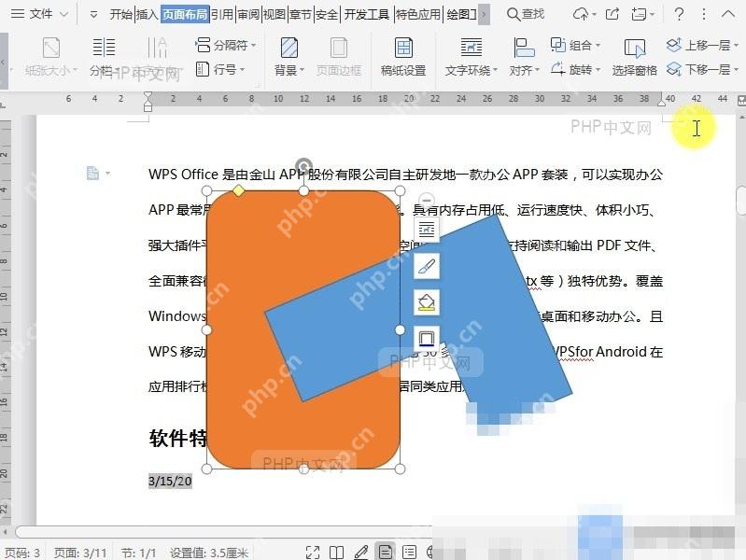Open the 对齐 align dropdown

tap(525, 57)
